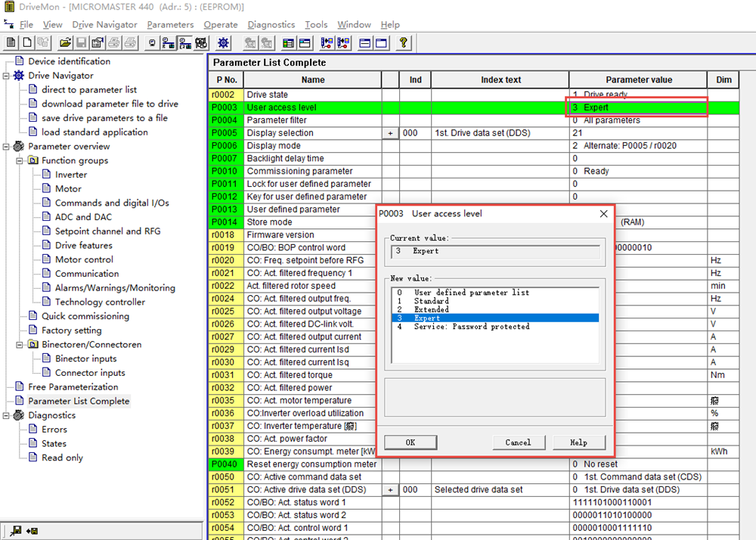Click the Function groups folder icon
756x540 pixels.
click(33, 160)
